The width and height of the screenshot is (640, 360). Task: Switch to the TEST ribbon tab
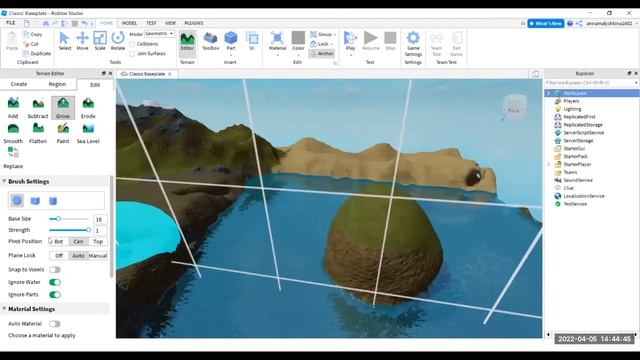[151, 23]
